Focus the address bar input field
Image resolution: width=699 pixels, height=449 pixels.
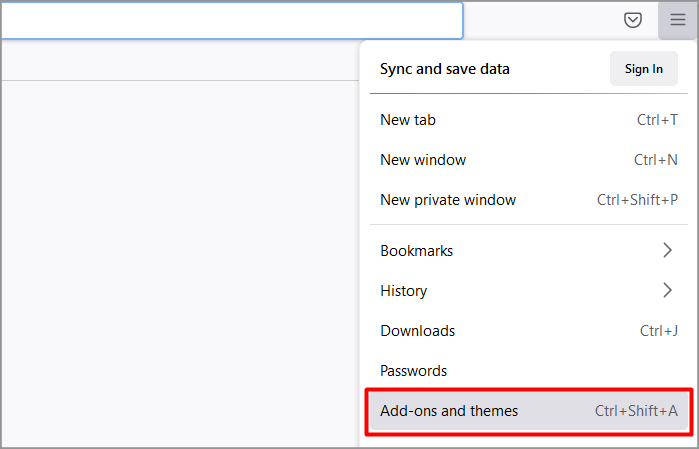coord(230,20)
